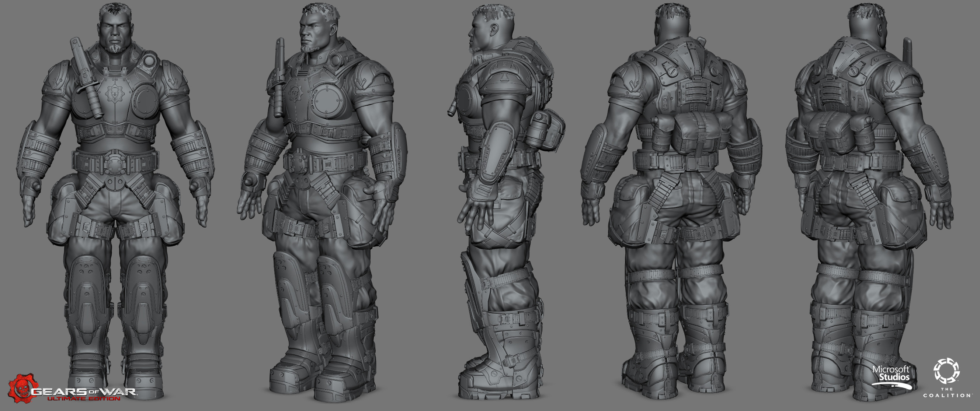
Task: Click the rear three-quarter view character render
Action: pyautogui.click(x=869, y=201)
